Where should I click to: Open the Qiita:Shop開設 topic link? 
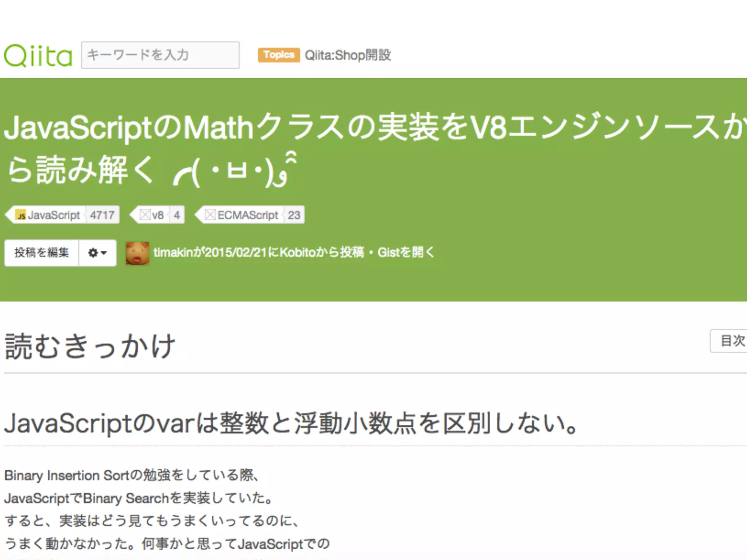(x=348, y=55)
